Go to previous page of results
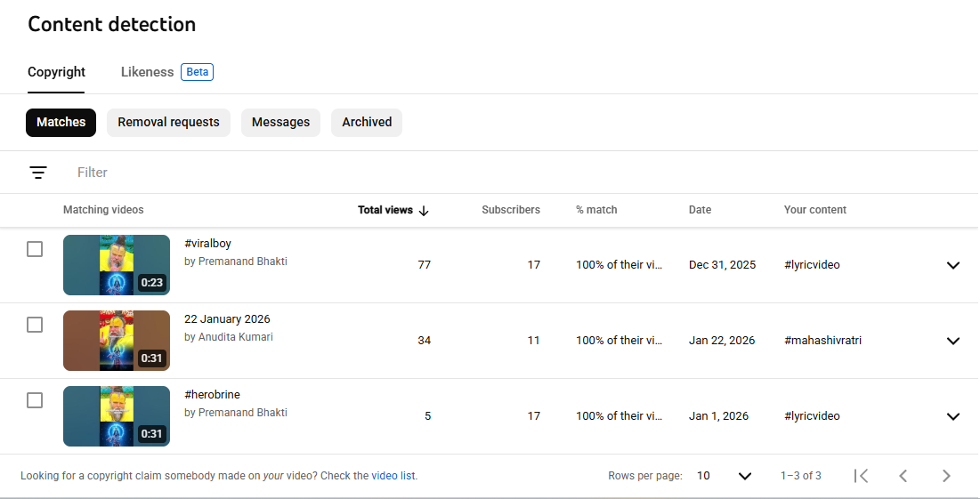This screenshot has height=499, width=980. (x=903, y=476)
